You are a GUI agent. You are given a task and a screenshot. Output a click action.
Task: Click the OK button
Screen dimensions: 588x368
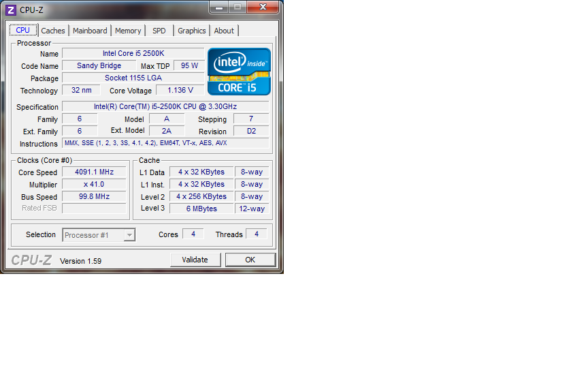click(250, 260)
